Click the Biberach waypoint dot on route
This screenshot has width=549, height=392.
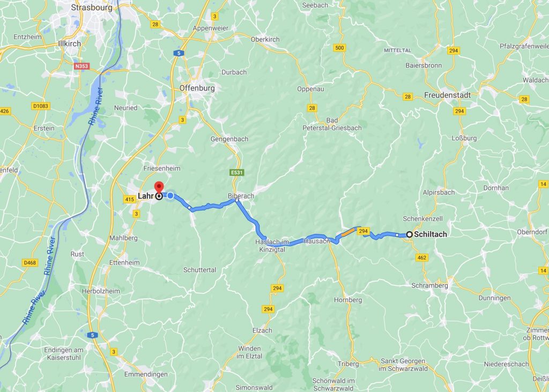coord(237,200)
